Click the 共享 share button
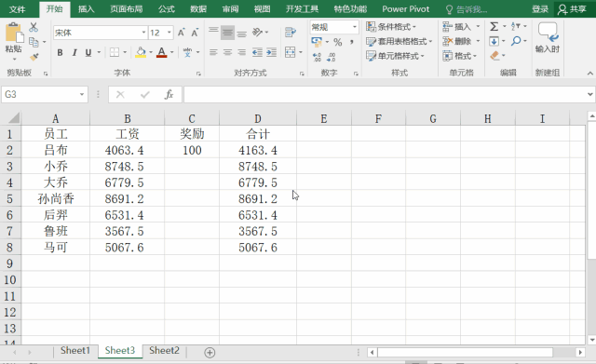 coord(573,9)
